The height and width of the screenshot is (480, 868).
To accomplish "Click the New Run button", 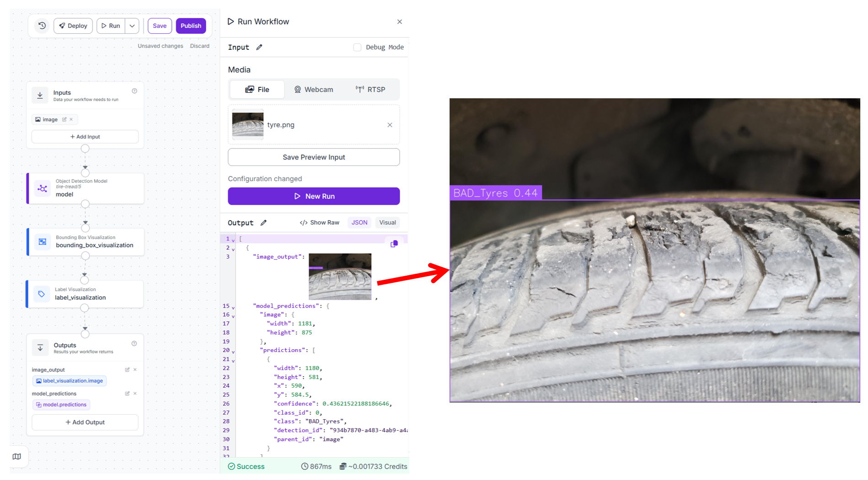I will click(314, 196).
